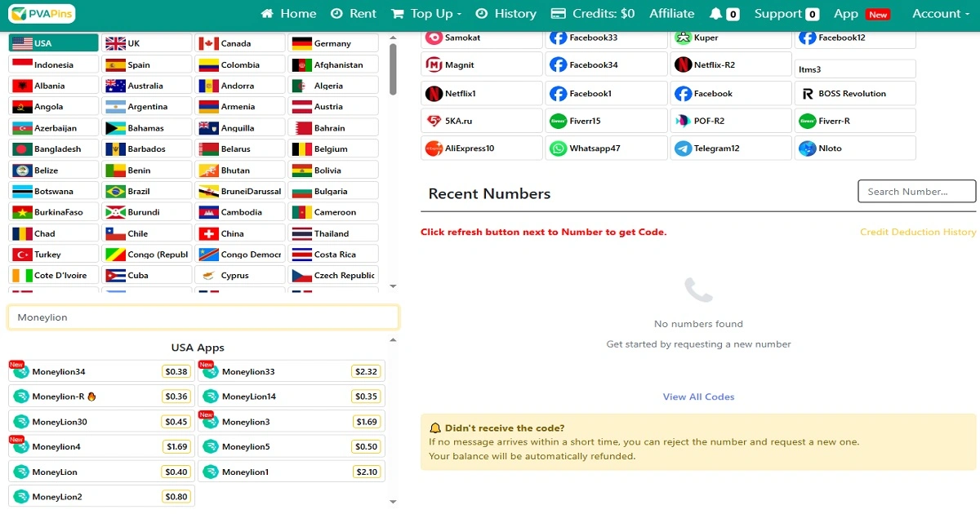Image resolution: width=980 pixels, height=514 pixels.
Task: Choose the Brazil flag country
Action: click(x=146, y=191)
